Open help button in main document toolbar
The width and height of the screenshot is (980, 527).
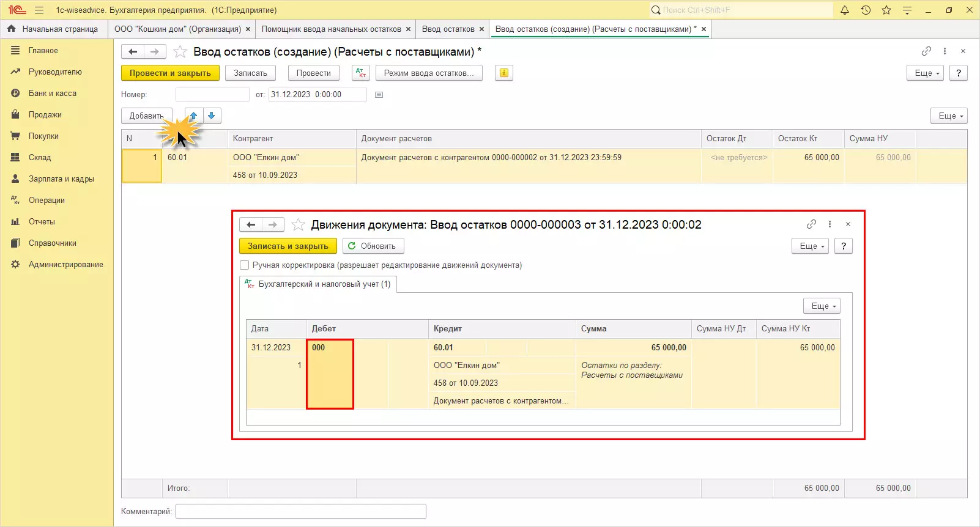click(959, 73)
